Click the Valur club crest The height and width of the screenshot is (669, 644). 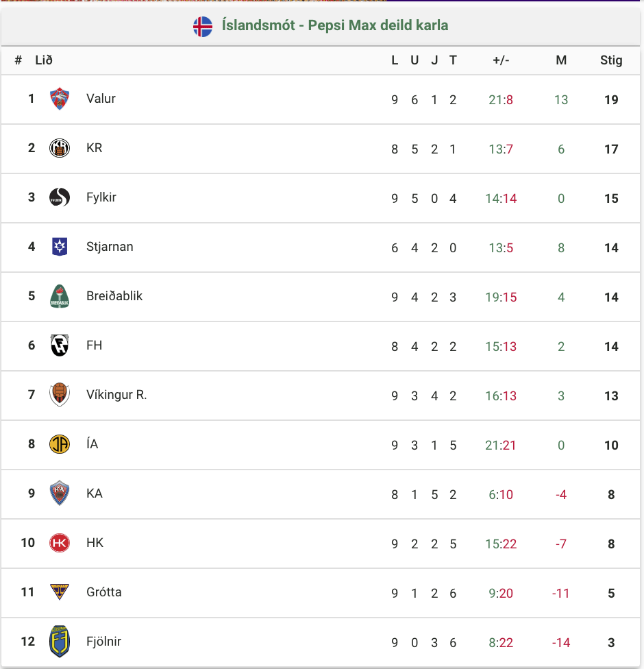60,99
